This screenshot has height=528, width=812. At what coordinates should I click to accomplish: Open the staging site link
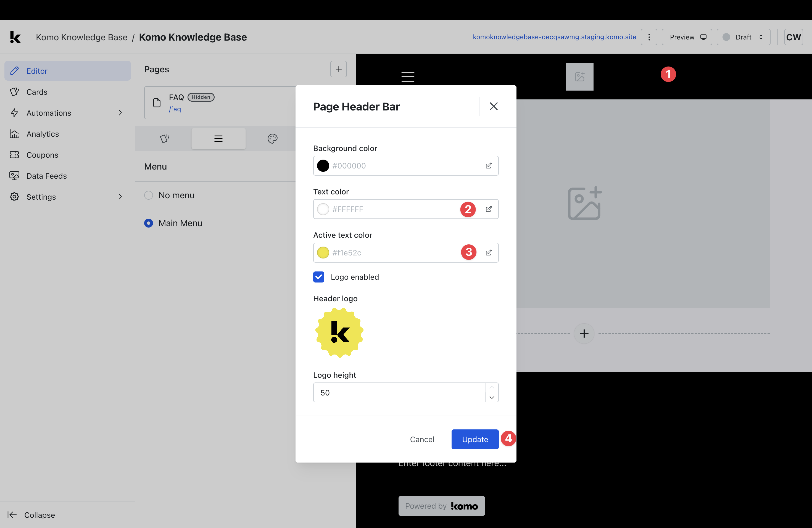point(554,37)
